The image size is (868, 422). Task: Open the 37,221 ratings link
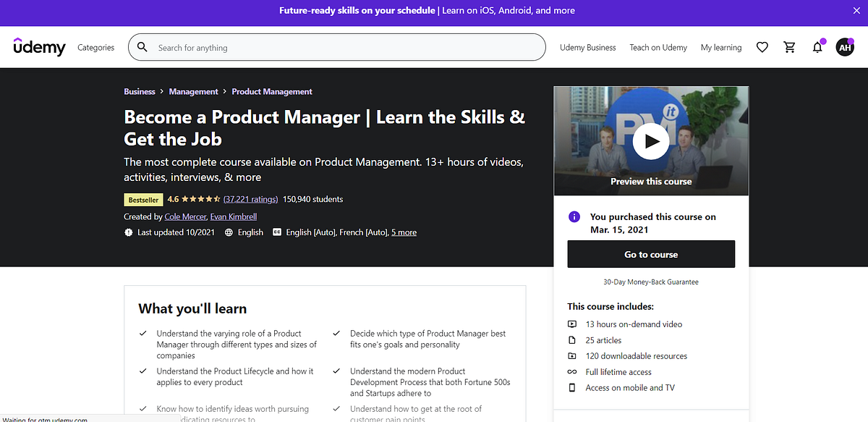coord(250,198)
